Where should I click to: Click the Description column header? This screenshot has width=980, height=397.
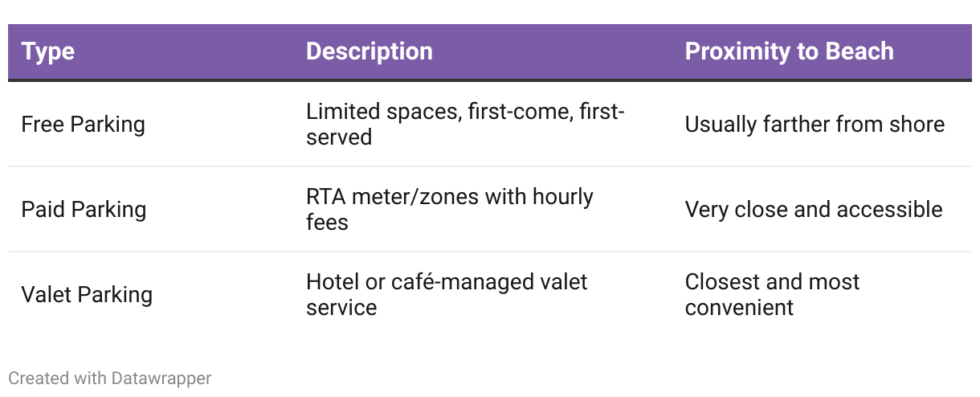pos(370,51)
